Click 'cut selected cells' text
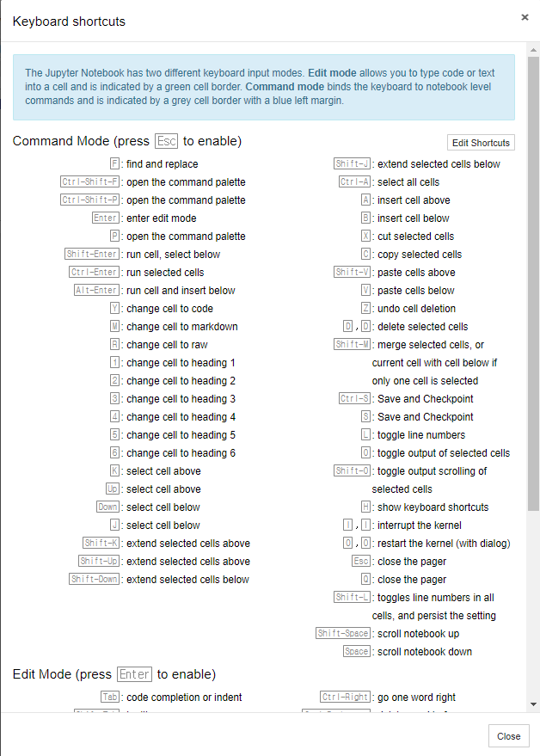The width and height of the screenshot is (540, 756). 415,237
